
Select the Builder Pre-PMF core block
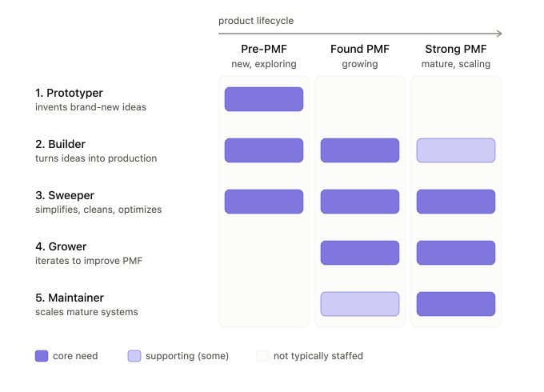tap(264, 150)
